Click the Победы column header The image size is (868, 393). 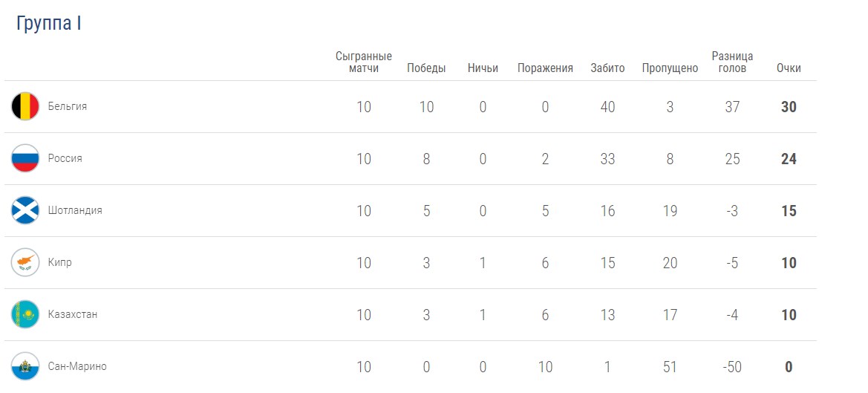pyautogui.click(x=426, y=68)
